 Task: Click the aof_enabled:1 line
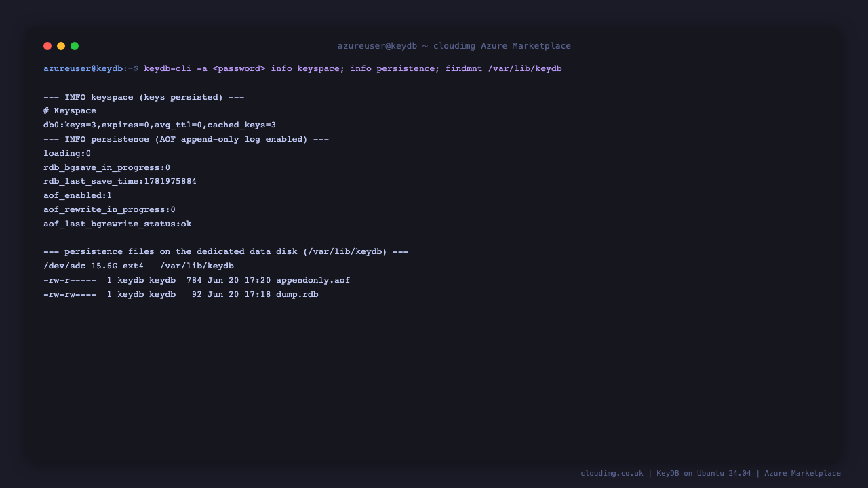pos(77,195)
